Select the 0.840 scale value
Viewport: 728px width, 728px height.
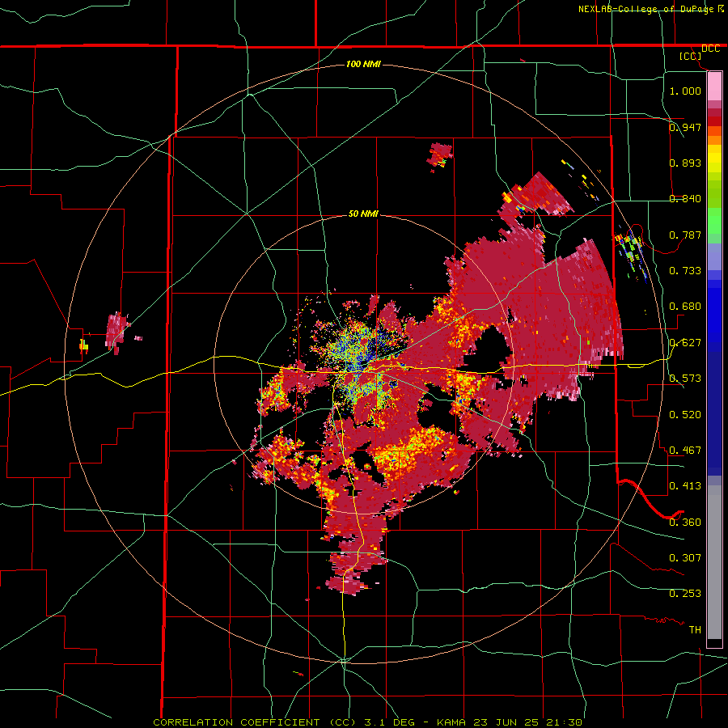685,199
